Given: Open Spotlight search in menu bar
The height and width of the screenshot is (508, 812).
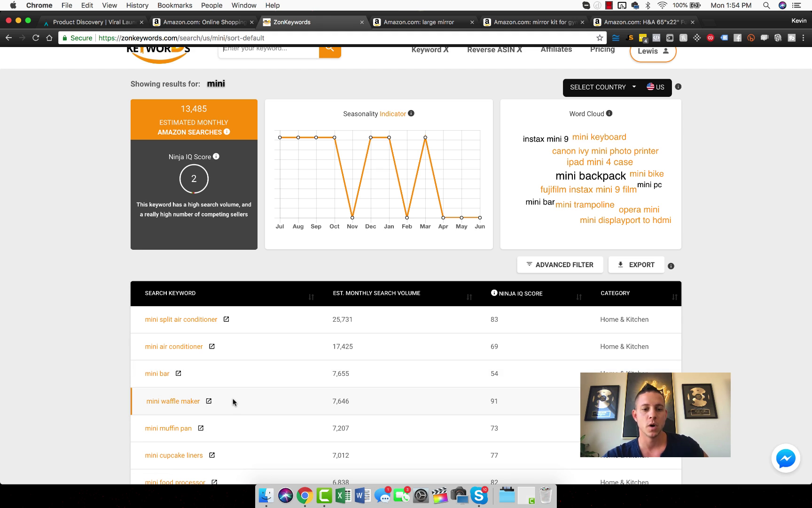Looking at the screenshot, I should point(766,5).
